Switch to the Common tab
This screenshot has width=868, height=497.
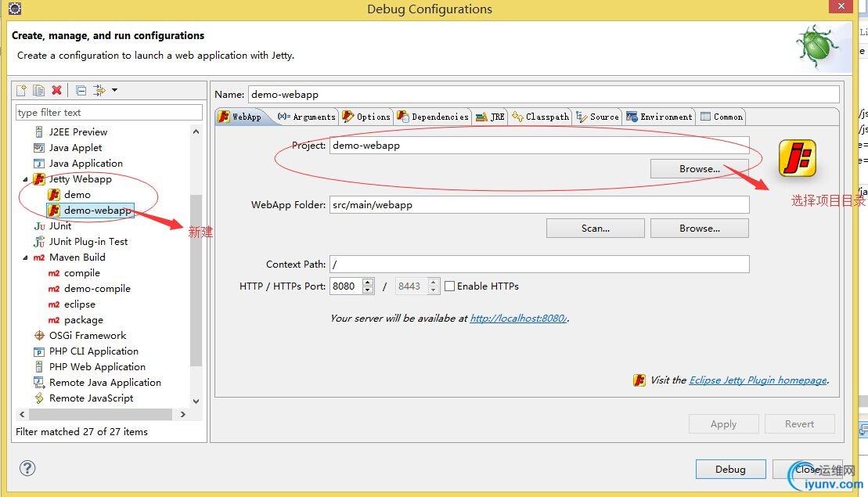(722, 117)
